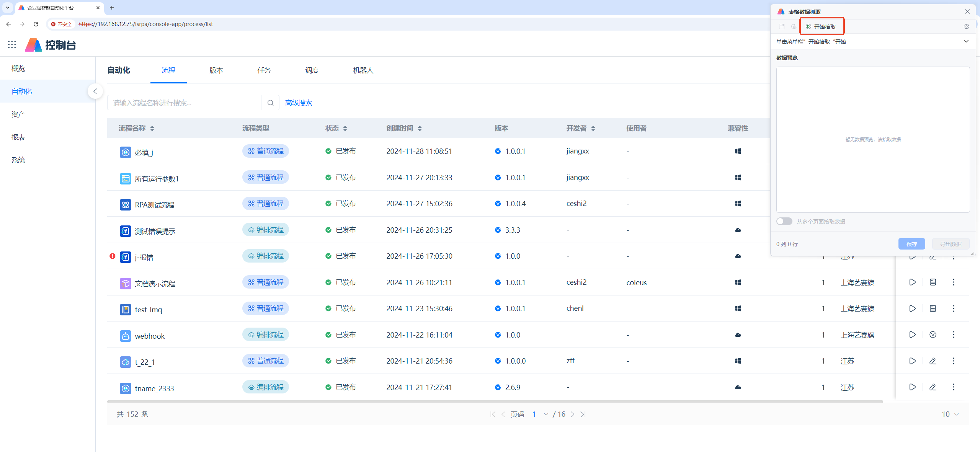The width and height of the screenshot is (980, 452).
Task: Sort by 流程名称 column
Action: point(152,129)
